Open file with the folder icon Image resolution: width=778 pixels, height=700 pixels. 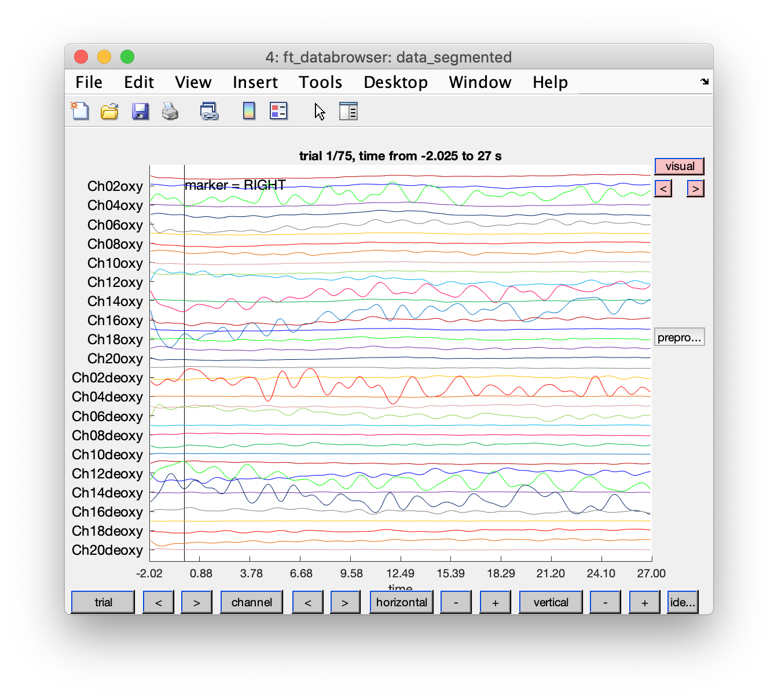click(109, 111)
